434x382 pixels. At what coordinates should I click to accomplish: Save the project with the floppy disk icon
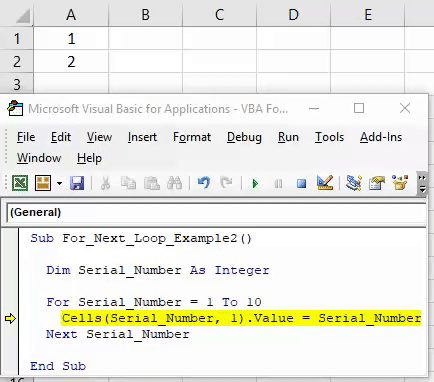[77, 183]
